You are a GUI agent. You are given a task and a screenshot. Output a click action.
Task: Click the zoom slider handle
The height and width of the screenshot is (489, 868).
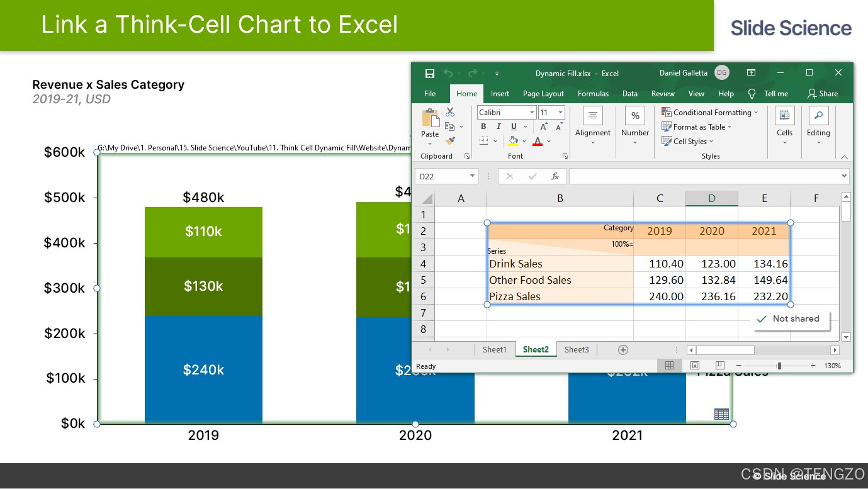click(x=779, y=366)
